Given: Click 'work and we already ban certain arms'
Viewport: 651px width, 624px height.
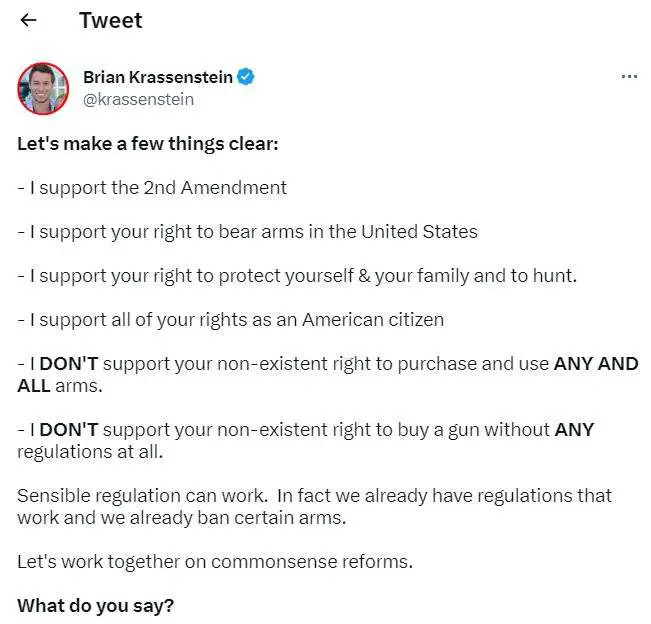Looking at the screenshot, I should click(x=182, y=518).
